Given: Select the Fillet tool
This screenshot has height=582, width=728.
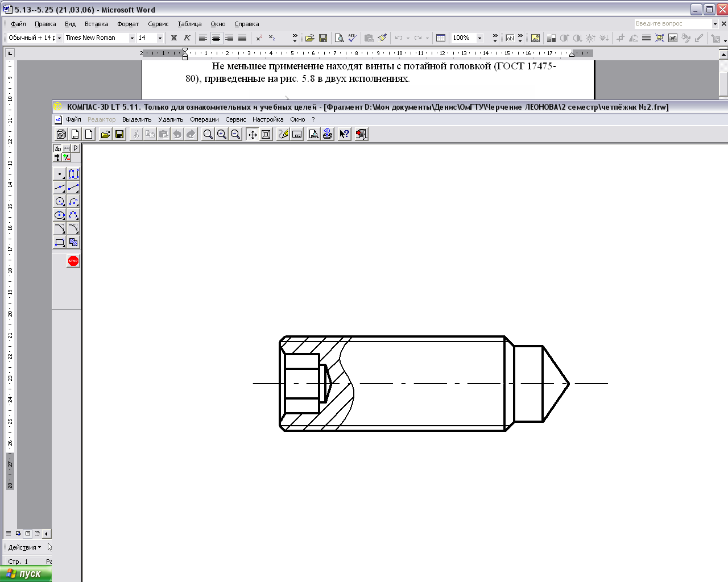Looking at the screenshot, I should click(73, 228).
